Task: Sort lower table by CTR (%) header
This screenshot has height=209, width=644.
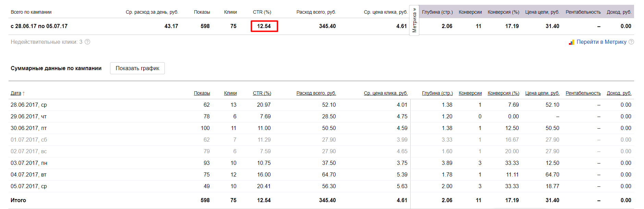Action: pos(262,93)
